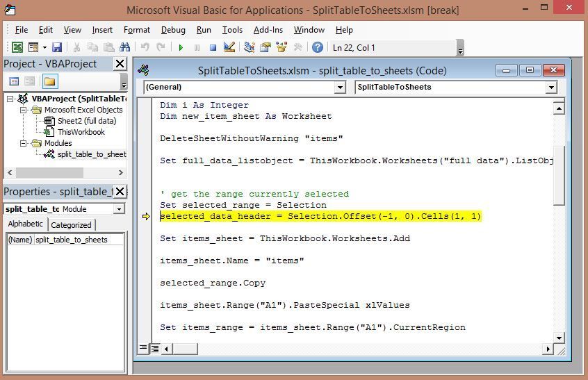This screenshot has width=588, height=380.
Task: Click the code window scroll down arrow
Action: click(x=559, y=338)
